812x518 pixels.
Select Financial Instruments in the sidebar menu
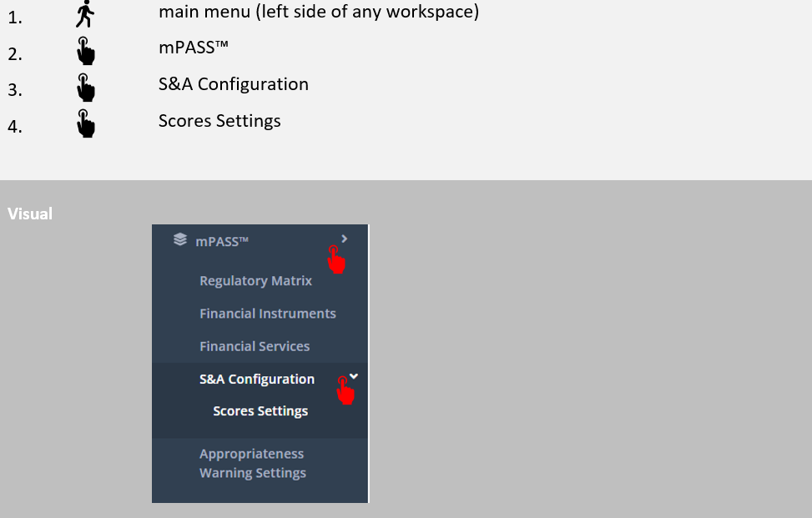pos(267,314)
